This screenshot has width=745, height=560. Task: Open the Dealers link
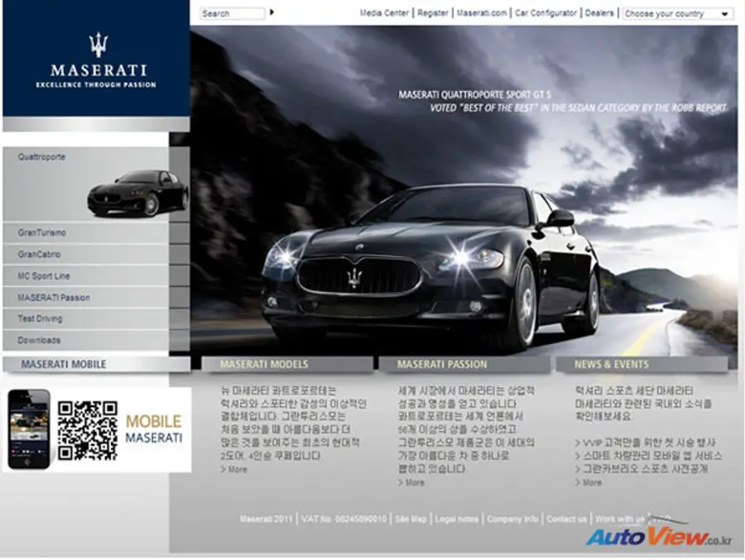point(599,13)
